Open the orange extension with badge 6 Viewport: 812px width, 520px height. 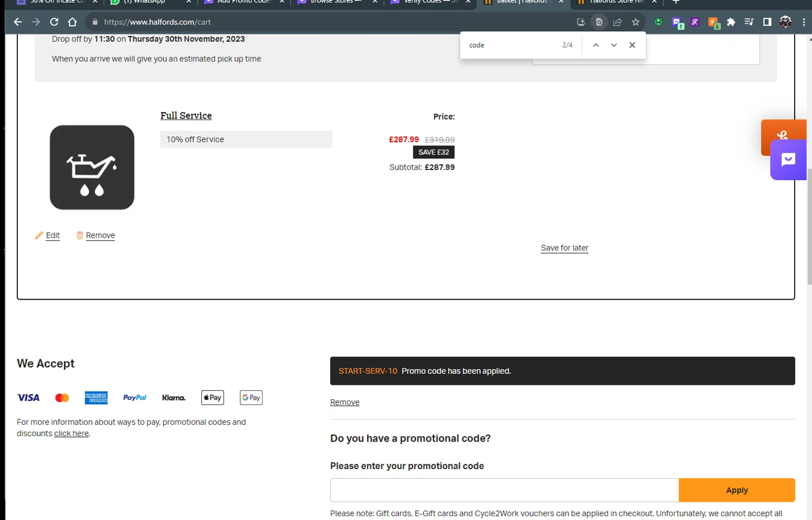click(714, 23)
